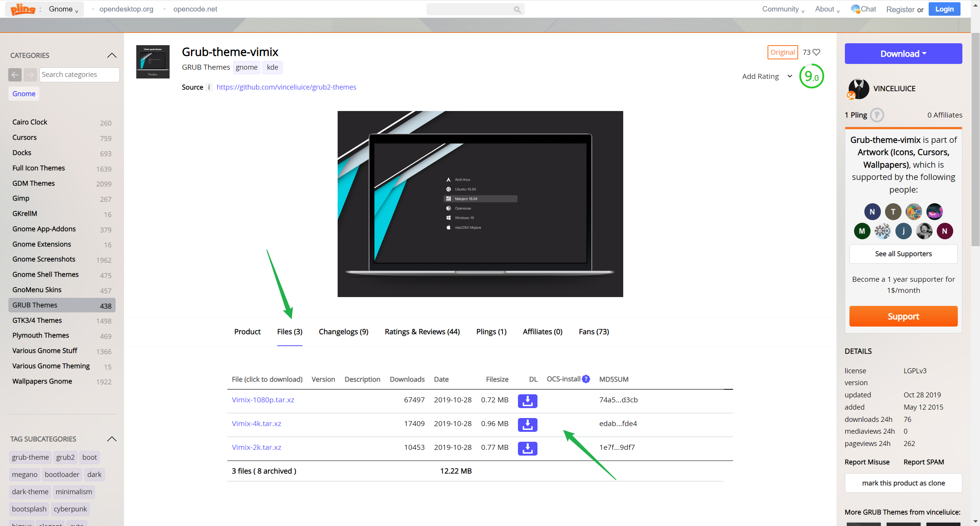The image size is (980, 526).
Task: Expand the blue Download dropdown button
Action: [903, 54]
